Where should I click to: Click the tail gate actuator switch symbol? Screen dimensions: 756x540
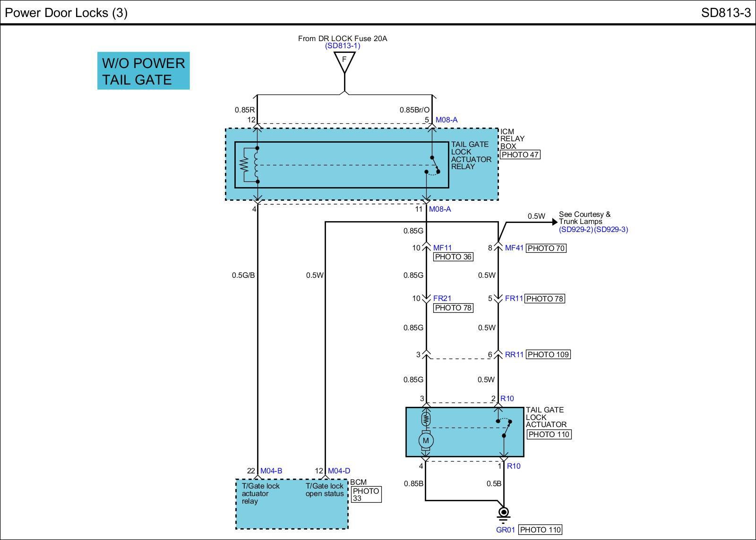click(x=504, y=428)
